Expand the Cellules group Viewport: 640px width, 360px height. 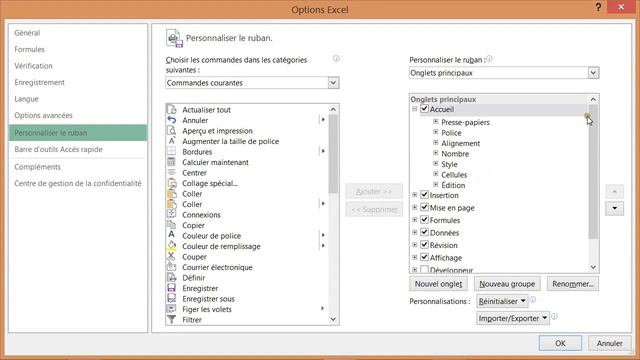coord(436,174)
